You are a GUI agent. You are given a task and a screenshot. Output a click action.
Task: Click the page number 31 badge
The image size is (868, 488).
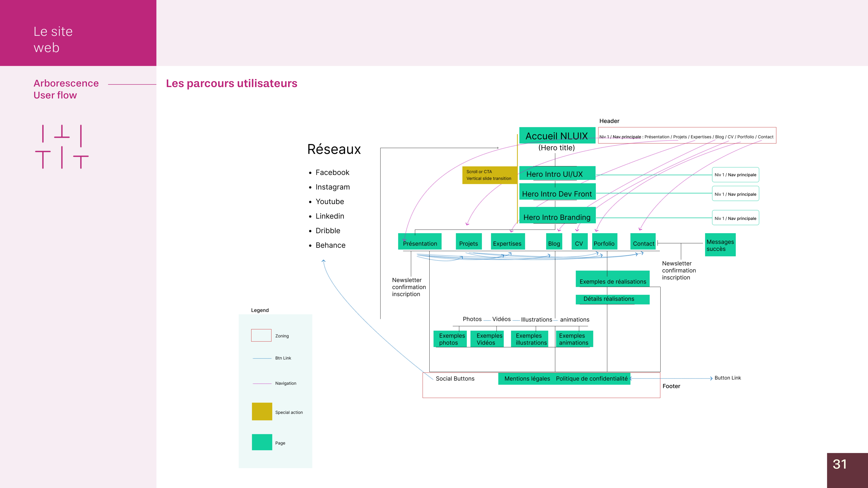coord(847,470)
